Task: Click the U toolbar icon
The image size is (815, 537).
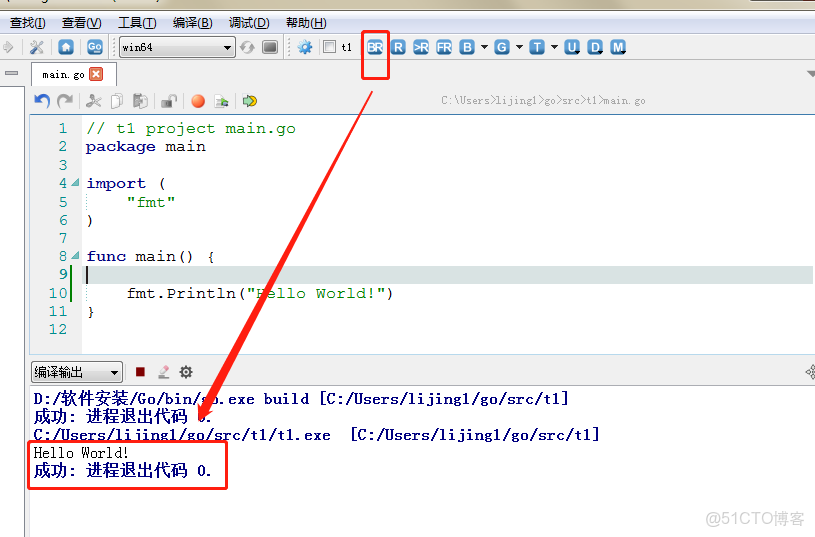Action: pyautogui.click(x=572, y=47)
